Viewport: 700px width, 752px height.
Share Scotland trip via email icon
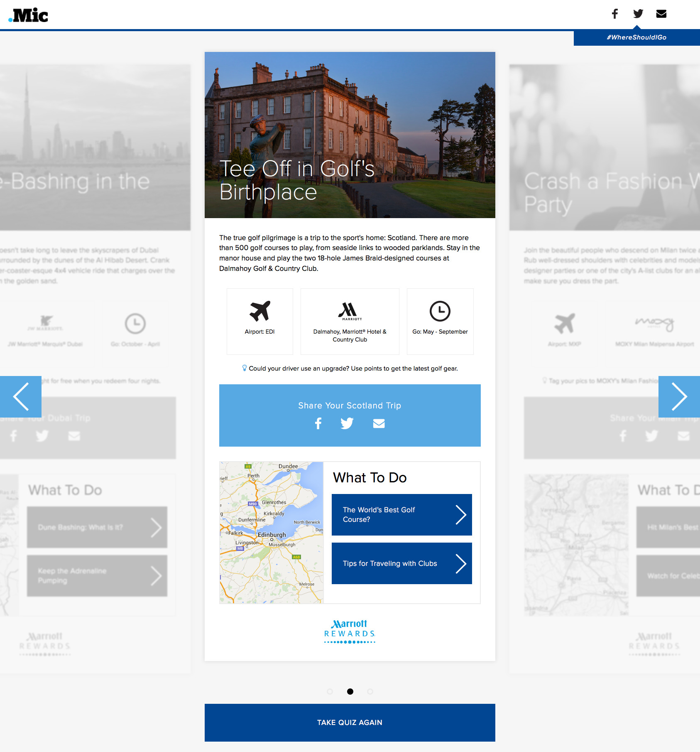pyautogui.click(x=379, y=423)
